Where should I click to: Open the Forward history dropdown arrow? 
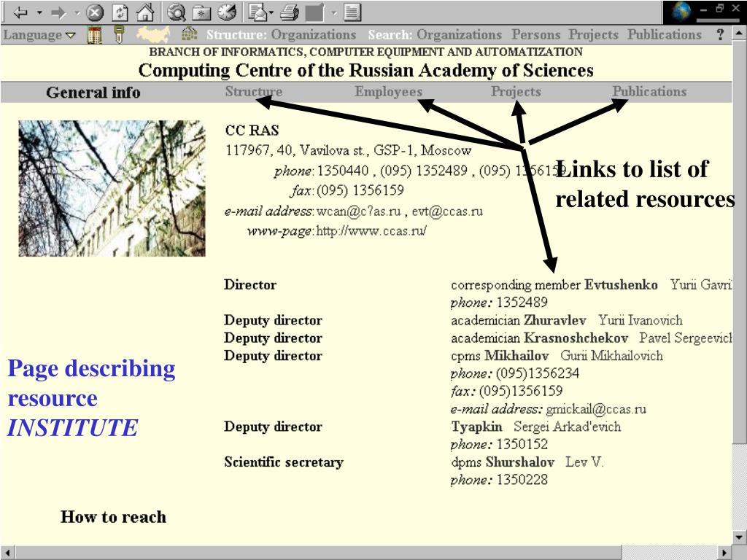pyautogui.click(x=77, y=13)
